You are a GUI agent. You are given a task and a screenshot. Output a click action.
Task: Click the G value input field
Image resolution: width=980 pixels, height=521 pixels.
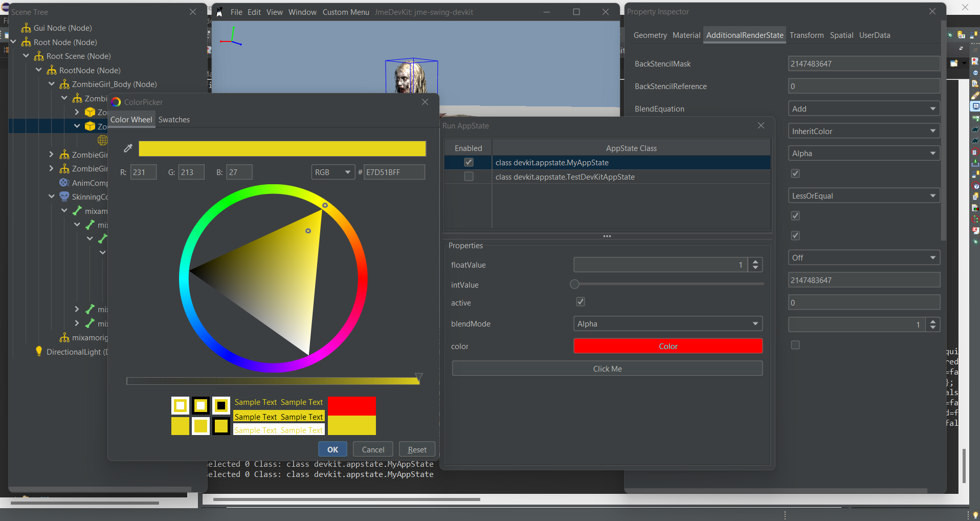tap(191, 172)
